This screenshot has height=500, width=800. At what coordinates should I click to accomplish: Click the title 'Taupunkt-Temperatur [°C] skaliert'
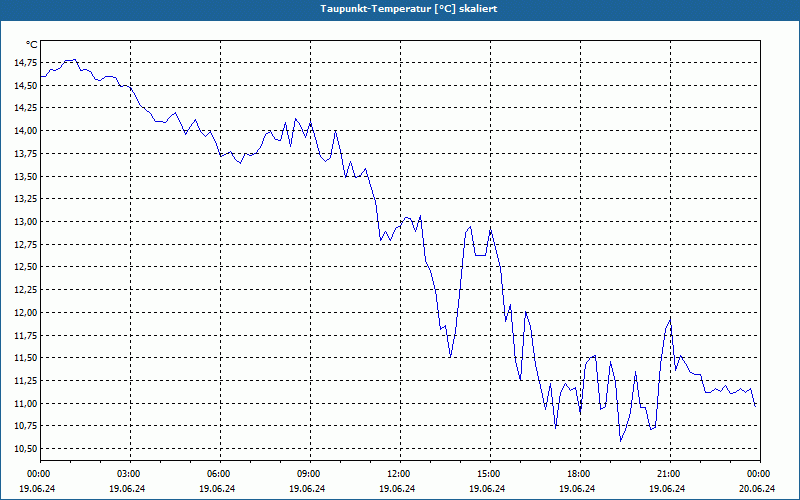point(409,9)
